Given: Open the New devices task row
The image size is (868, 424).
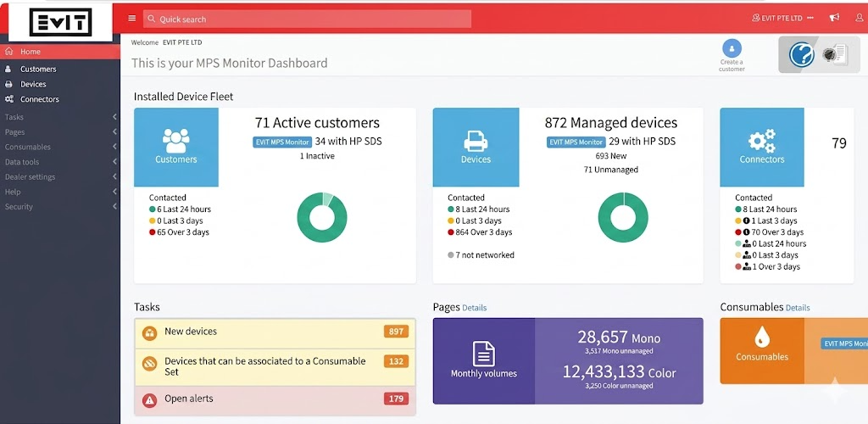Looking at the screenshot, I should pos(275,332).
